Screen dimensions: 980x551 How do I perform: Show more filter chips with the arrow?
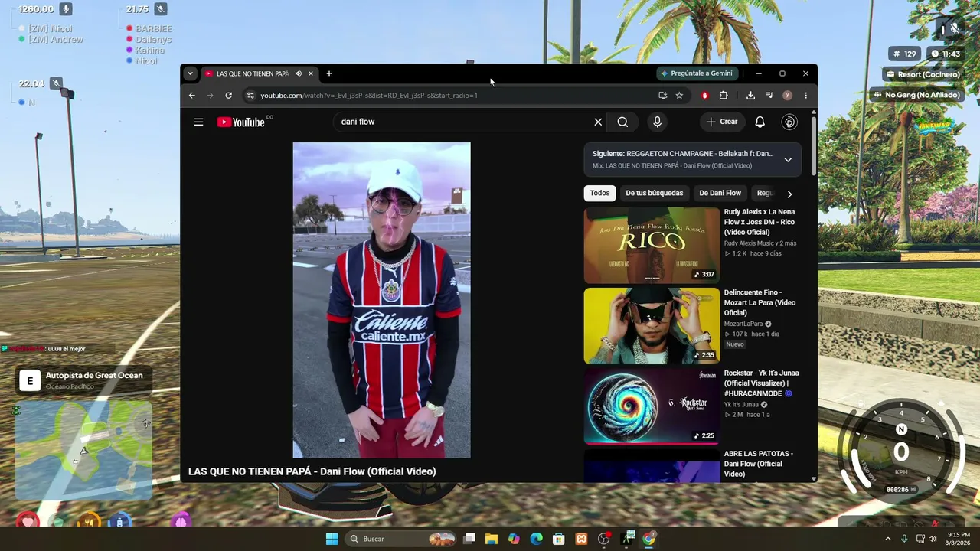click(789, 194)
